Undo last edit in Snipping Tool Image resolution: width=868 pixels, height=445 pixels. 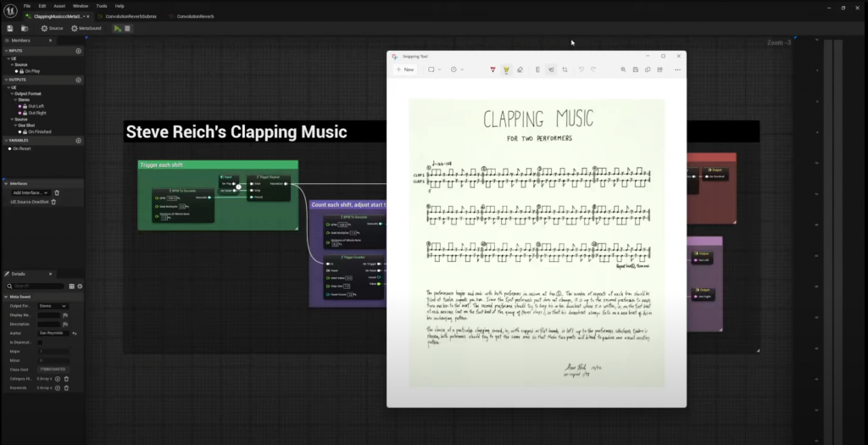click(x=581, y=70)
